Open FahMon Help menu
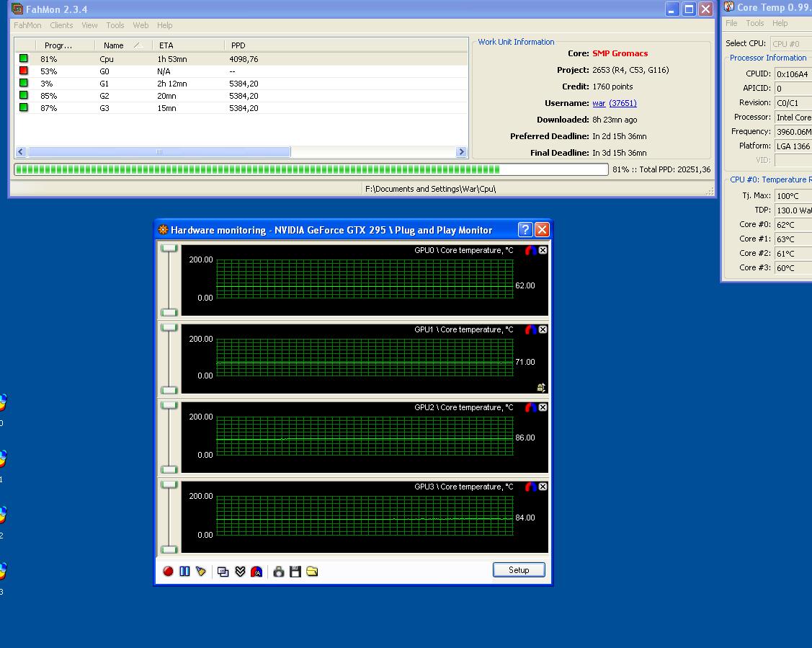The image size is (812, 648). tap(165, 25)
